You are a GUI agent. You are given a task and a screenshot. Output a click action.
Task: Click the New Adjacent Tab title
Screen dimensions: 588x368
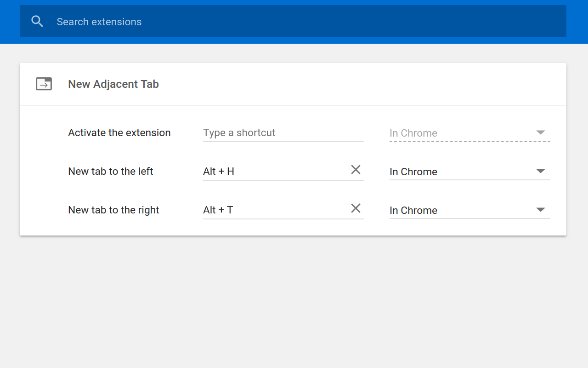click(113, 84)
